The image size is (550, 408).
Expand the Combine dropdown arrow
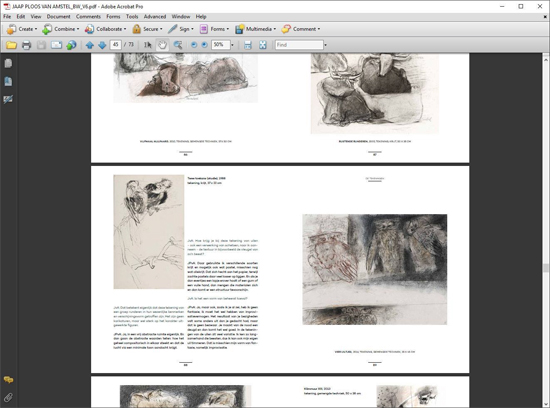(78, 29)
